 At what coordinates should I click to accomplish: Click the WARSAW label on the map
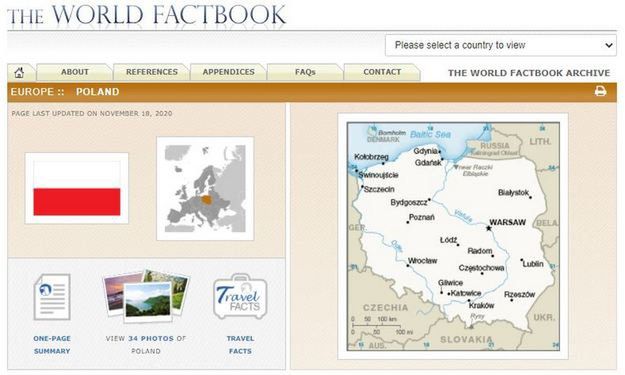click(x=507, y=222)
